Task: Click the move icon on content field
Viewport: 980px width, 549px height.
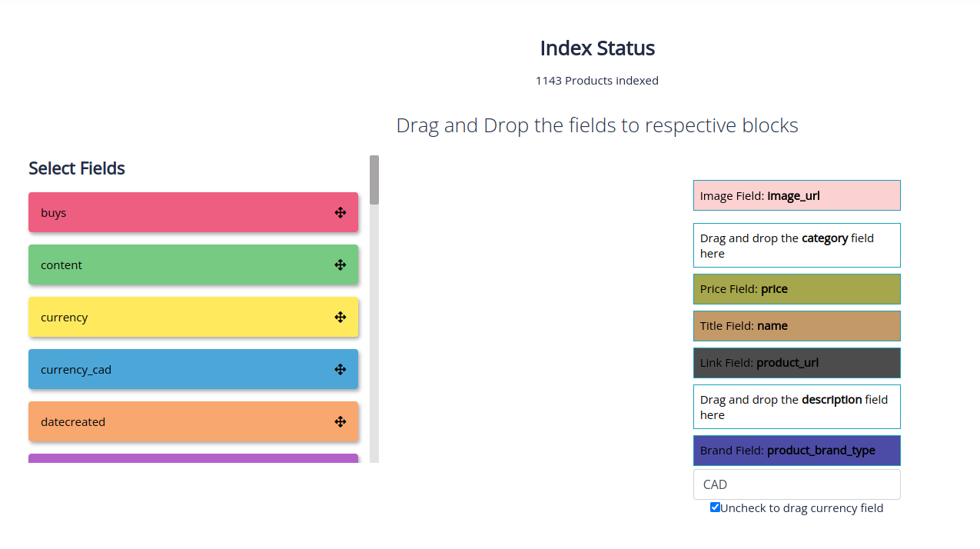Action: click(x=341, y=265)
